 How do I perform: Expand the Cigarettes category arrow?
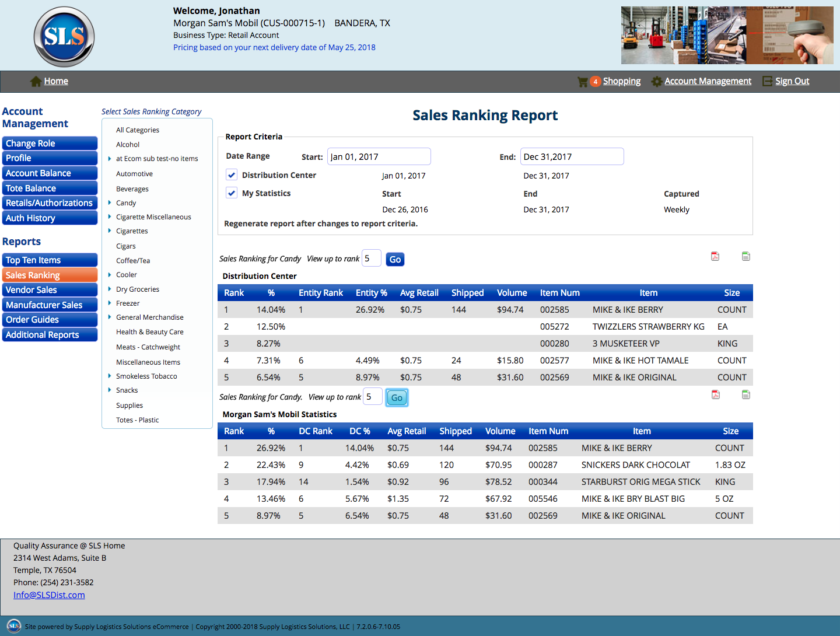[109, 230]
